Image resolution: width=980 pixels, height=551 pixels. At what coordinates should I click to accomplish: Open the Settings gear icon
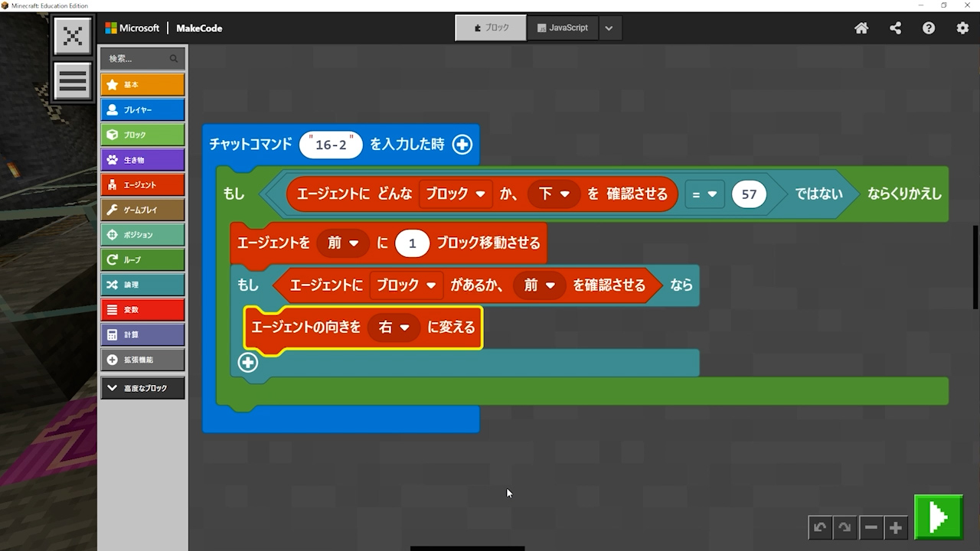tap(962, 28)
